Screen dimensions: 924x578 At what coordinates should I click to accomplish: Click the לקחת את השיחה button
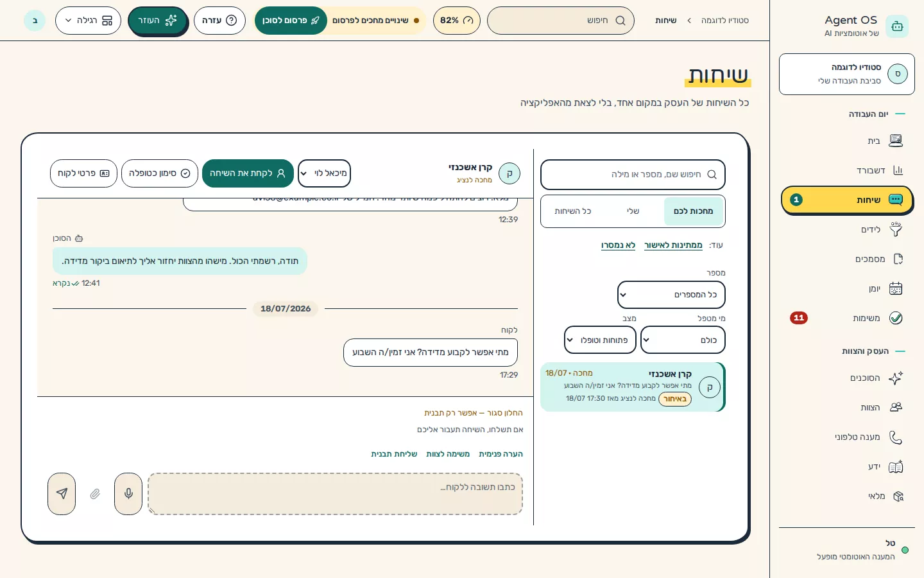click(248, 173)
